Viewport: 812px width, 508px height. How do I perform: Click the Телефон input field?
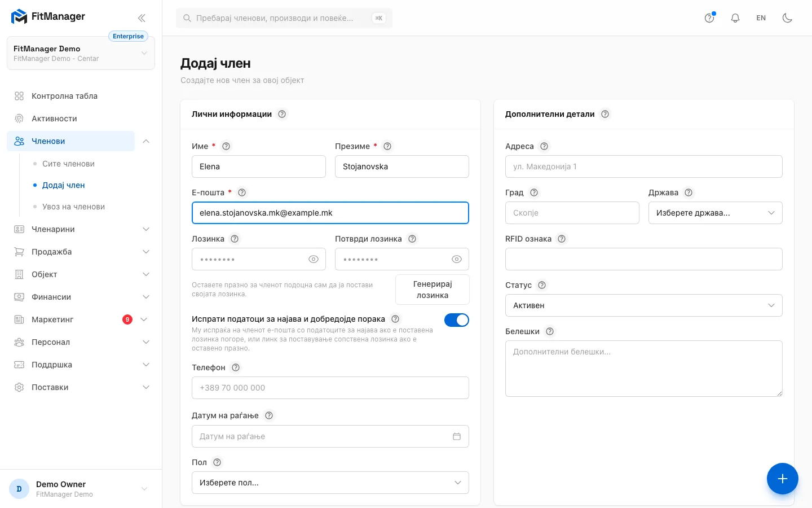pyautogui.click(x=330, y=388)
